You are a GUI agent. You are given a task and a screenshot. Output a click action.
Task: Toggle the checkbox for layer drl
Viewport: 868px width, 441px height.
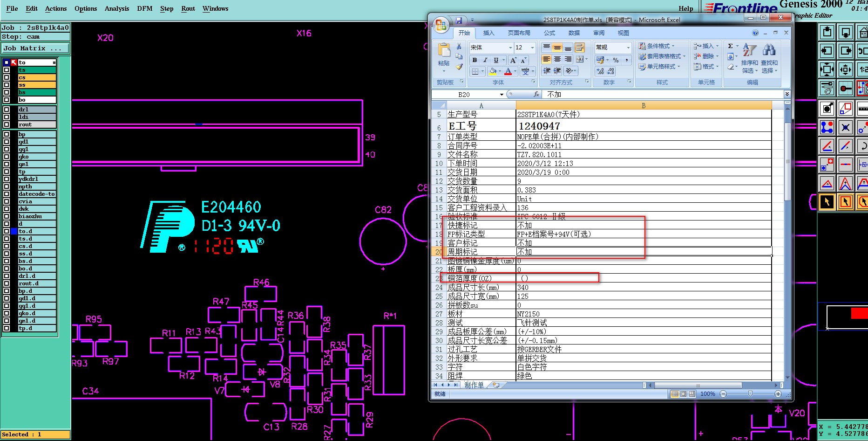(7, 110)
